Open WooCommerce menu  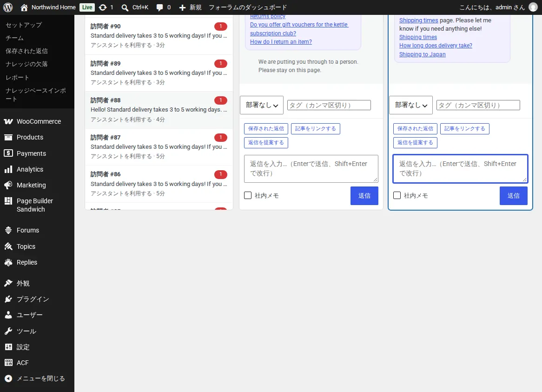[37, 121]
